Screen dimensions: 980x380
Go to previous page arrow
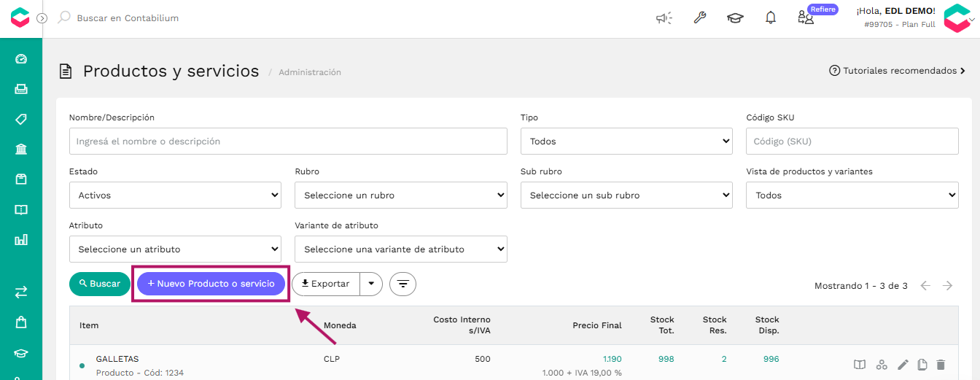(925, 286)
